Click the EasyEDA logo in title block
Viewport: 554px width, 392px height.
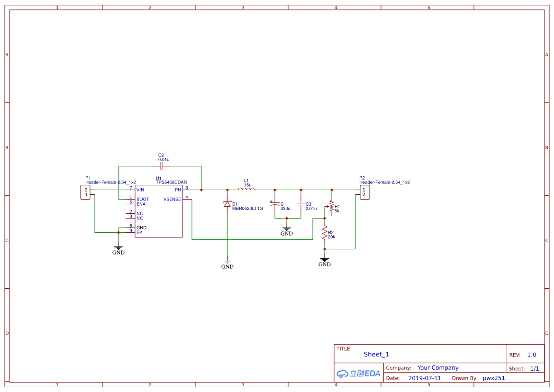pyautogui.click(x=358, y=373)
